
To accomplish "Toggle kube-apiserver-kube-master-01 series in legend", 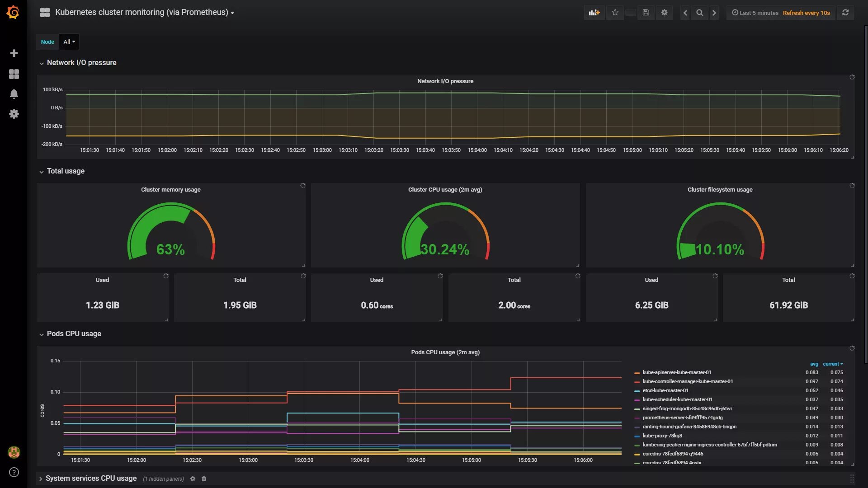I will (676, 372).
